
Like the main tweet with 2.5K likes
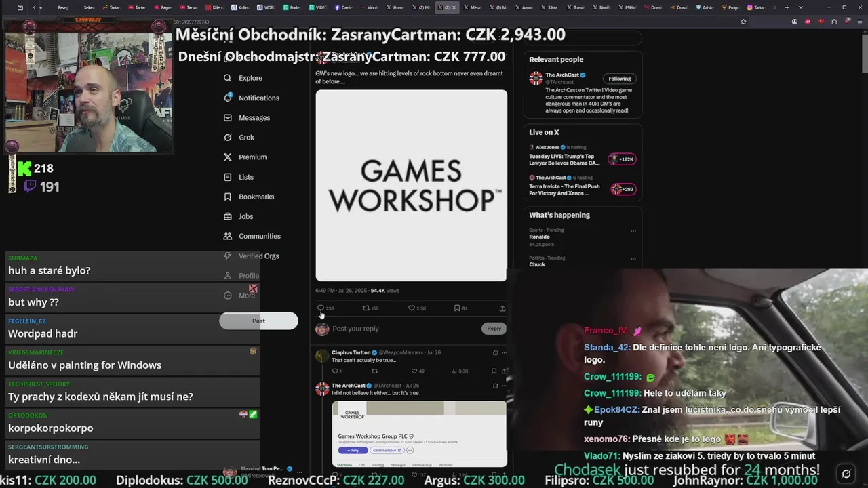click(416, 308)
